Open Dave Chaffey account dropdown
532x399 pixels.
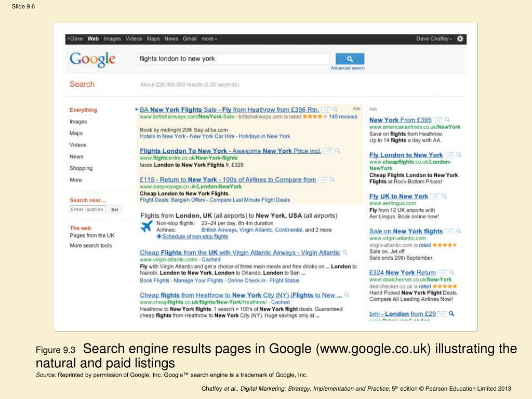click(434, 38)
